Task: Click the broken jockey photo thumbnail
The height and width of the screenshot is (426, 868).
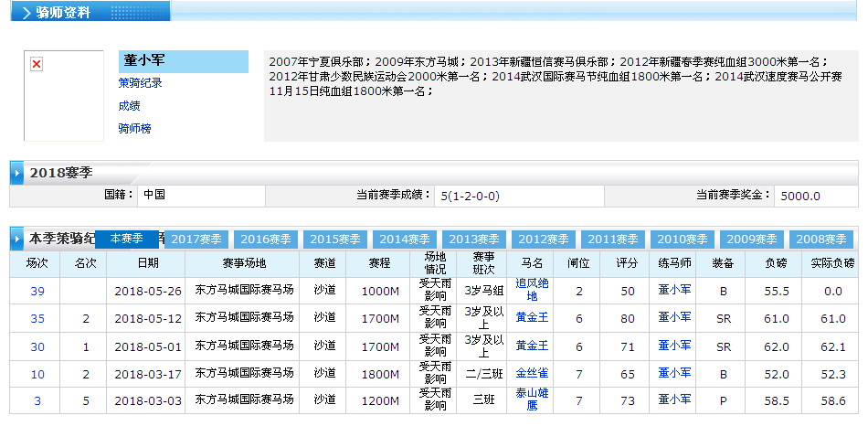Action: click(37, 64)
